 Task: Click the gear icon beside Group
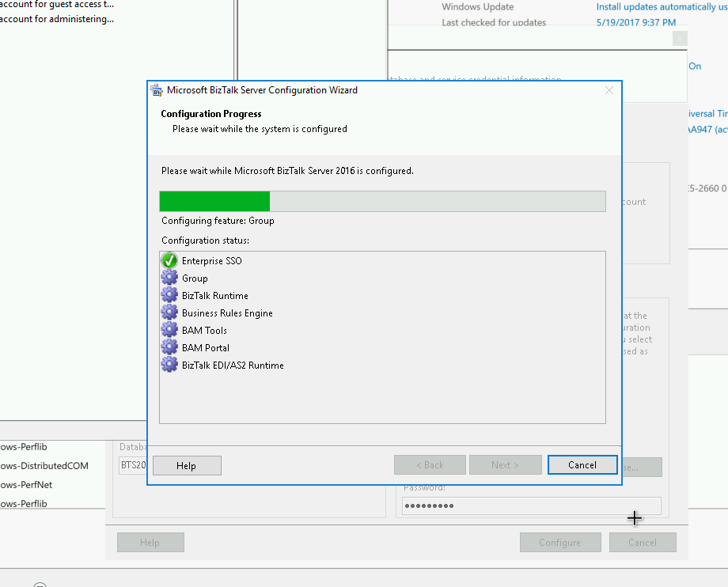[x=169, y=278]
